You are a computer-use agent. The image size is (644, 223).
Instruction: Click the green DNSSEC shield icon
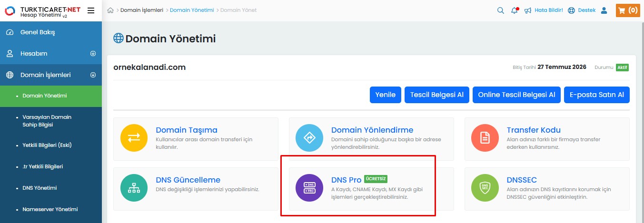click(x=485, y=187)
